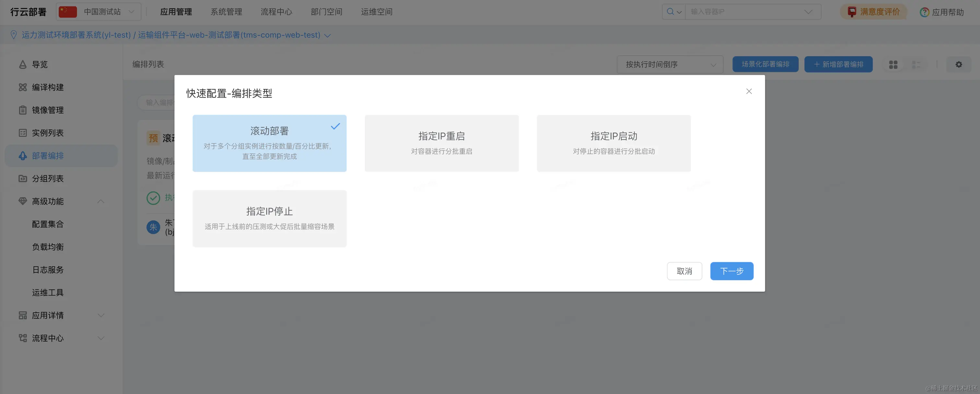
Task: Open the 系统管理 top menu
Action: [x=226, y=12]
